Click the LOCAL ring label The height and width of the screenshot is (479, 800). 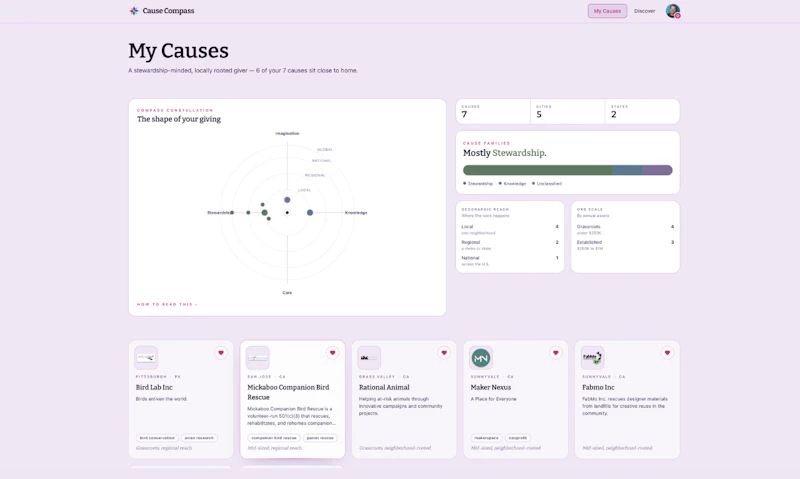point(304,190)
